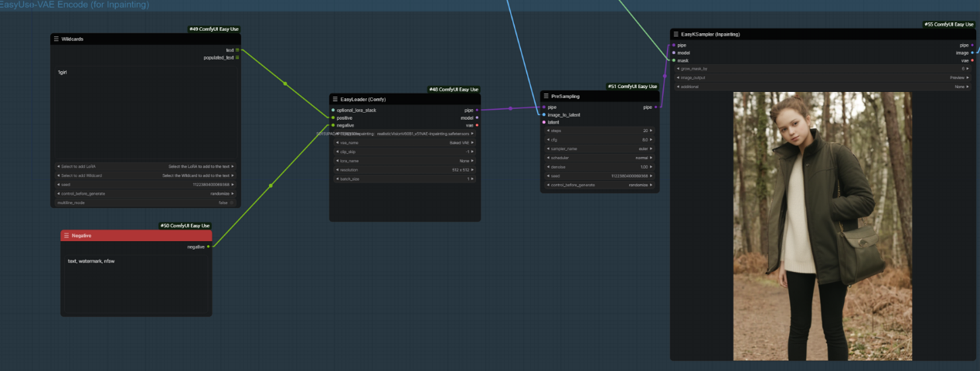Click the Negative node hamburger icon

tap(66, 235)
